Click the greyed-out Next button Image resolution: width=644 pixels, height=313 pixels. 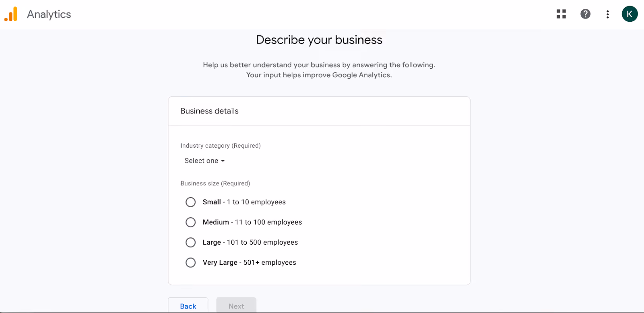point(236,306)
